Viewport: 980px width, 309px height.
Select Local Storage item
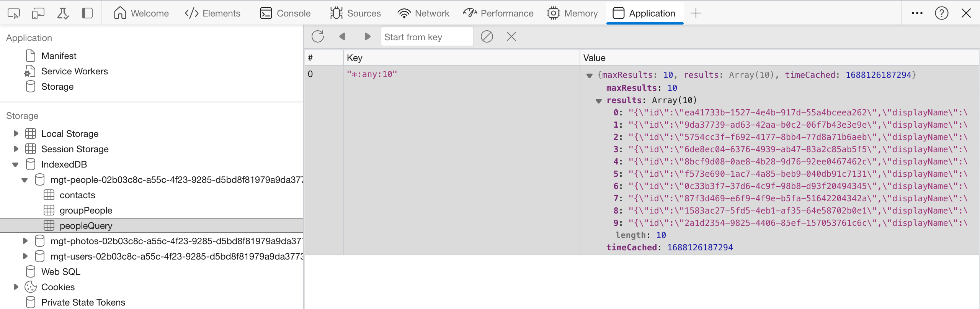tap(70, 134)
